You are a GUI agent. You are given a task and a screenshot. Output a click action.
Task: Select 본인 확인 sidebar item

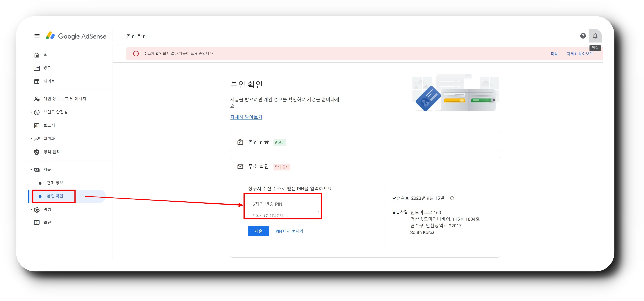tap(55, 196)
